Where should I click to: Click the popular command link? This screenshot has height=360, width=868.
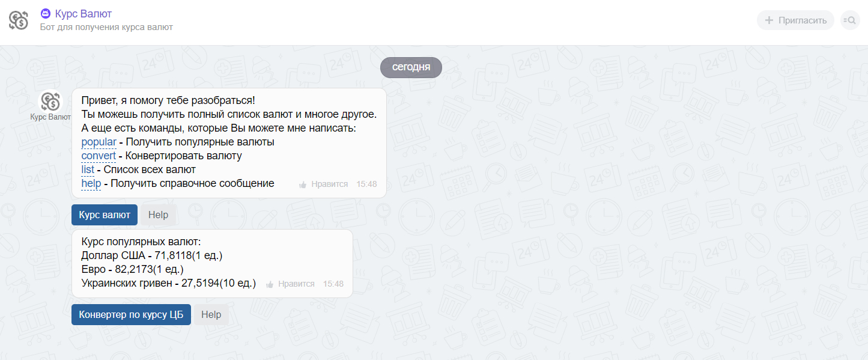99,142
